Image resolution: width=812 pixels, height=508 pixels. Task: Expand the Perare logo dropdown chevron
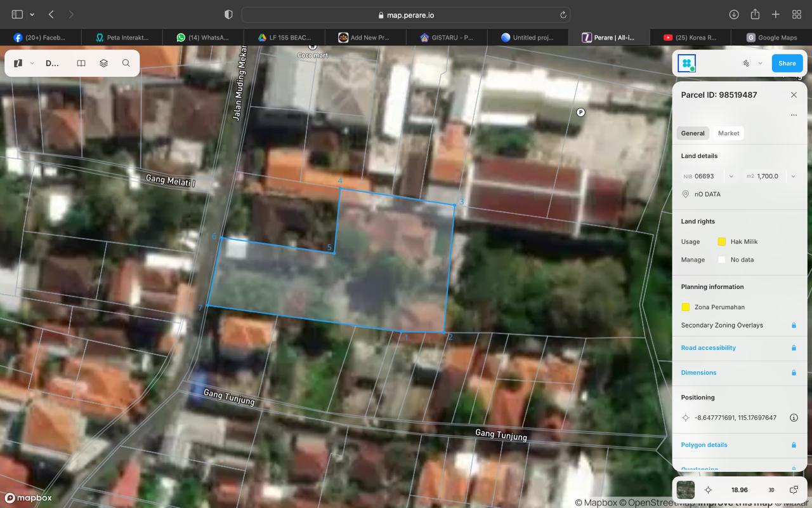(32, 63)
